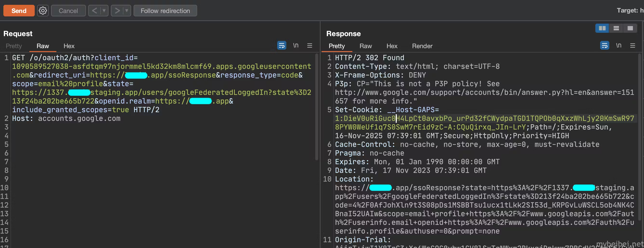Open forward history dropdown arrow
The width and height of the screenshot is (644, 248).
point(127,11)
